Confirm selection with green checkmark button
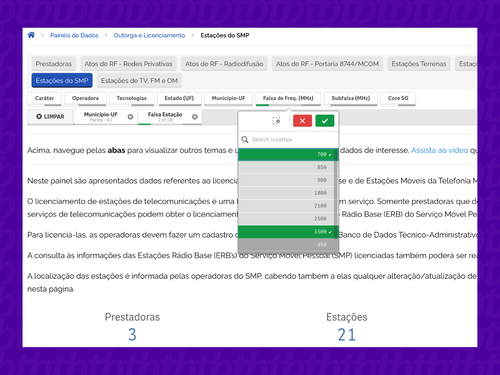Screen dimensions: 500x375 pyautogui.click(x=325, y=121)
